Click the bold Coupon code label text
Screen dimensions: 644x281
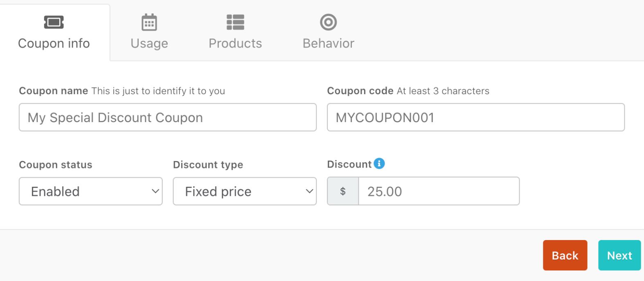coord(360,91)
